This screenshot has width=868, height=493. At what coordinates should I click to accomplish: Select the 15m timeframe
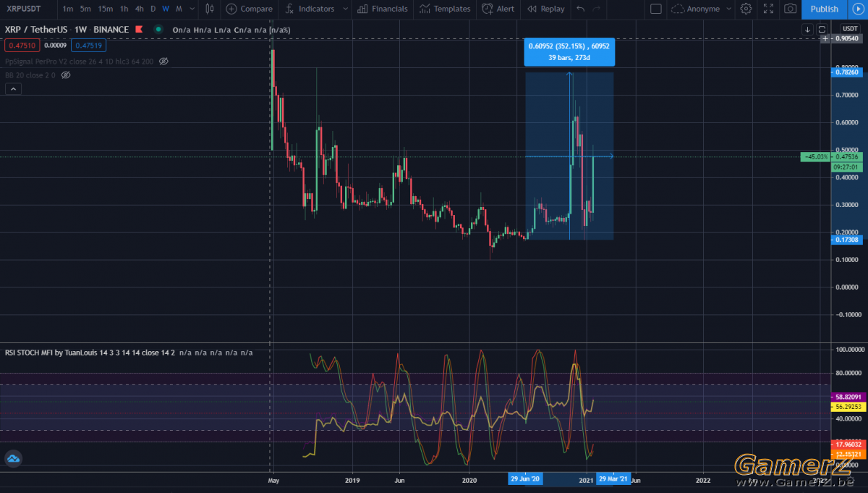coord(106,9)
